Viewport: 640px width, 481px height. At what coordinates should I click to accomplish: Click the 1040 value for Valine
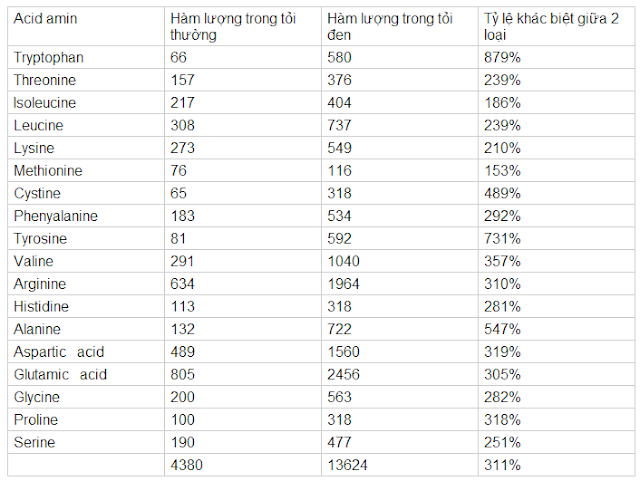point(343,261)
